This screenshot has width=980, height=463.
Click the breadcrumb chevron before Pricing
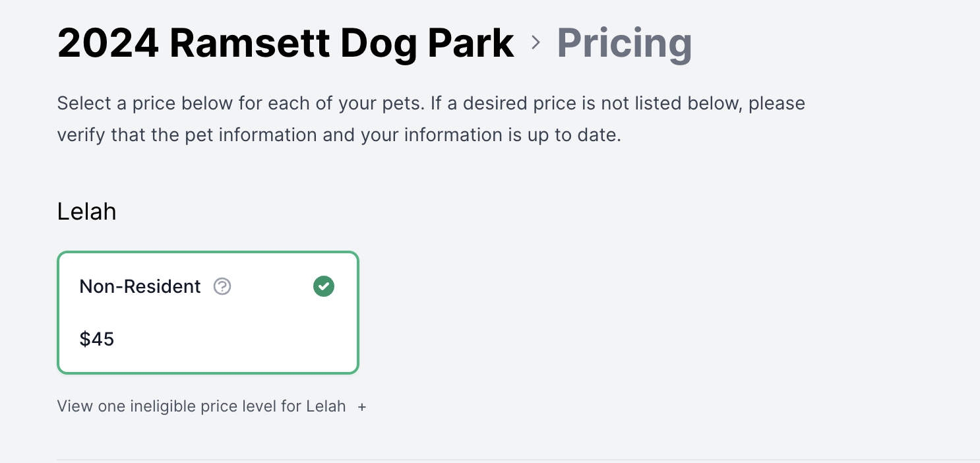pyautogui.click(x=536, y=43)
